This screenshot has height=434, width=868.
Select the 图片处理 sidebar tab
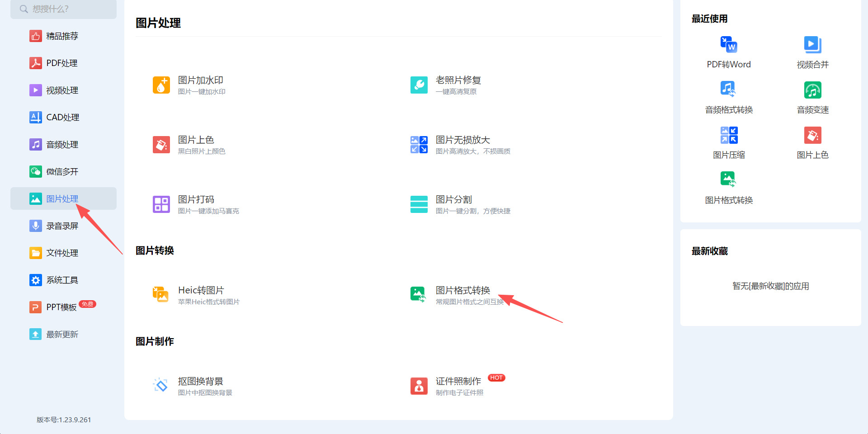coord(63,198)
